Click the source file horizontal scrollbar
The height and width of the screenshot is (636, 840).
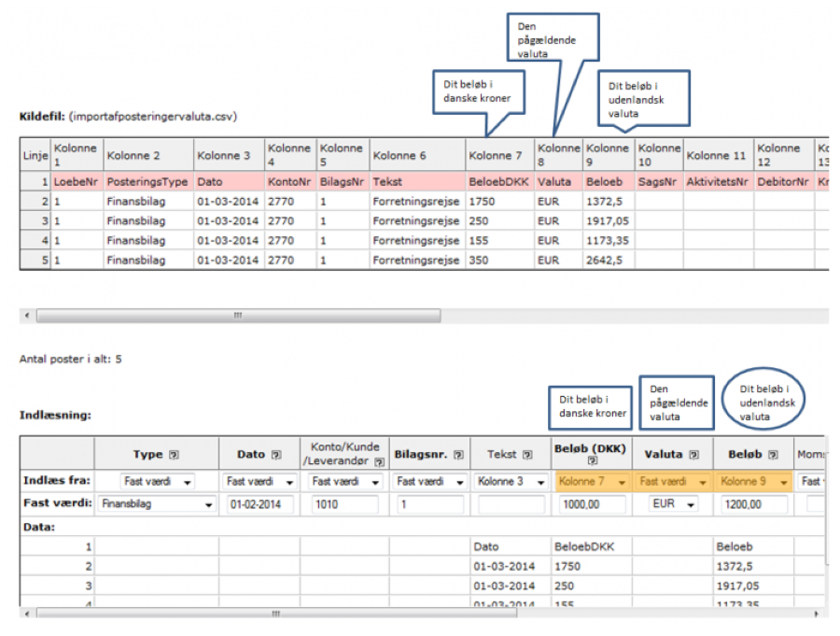coord(238,316)
